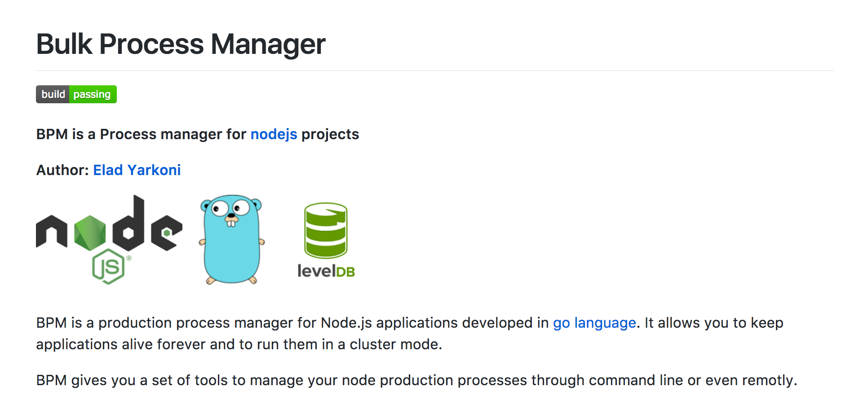Click the leveIDB wordmark text
The width and height of the screenshot is (868, 413).
click(x=325, y=270)
